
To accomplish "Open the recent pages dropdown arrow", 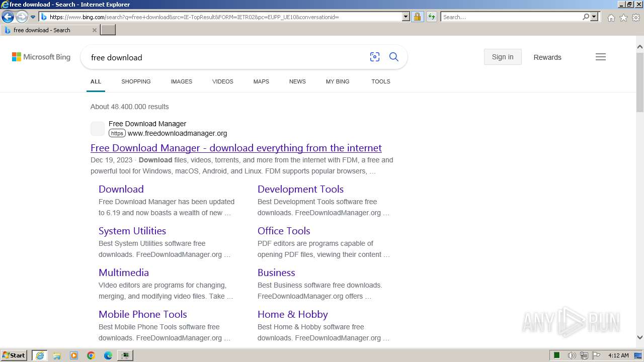I will click(33, 17).
